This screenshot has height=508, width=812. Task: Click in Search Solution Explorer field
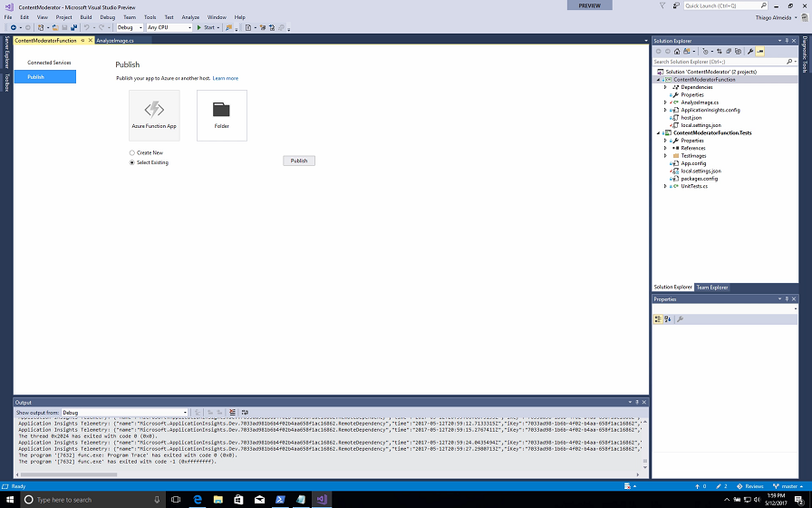point(720,62)
